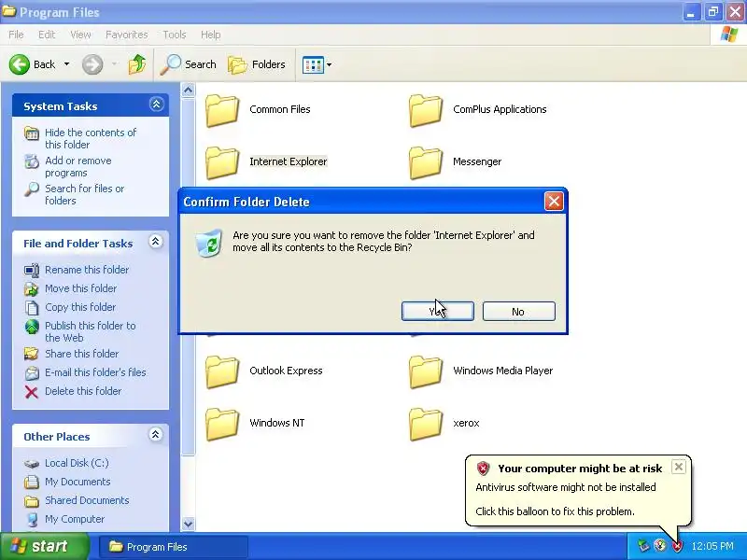Open the File menu

(x=16, y=35)
